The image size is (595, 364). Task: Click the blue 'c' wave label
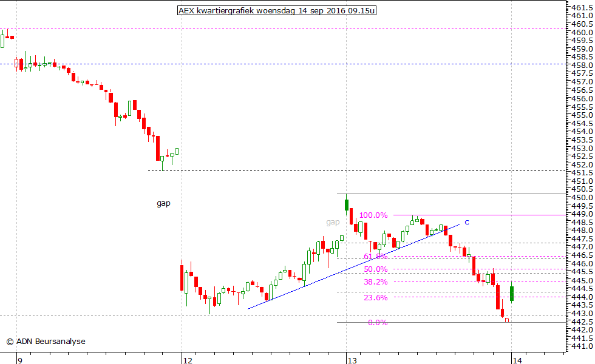(x=467, y=223)
